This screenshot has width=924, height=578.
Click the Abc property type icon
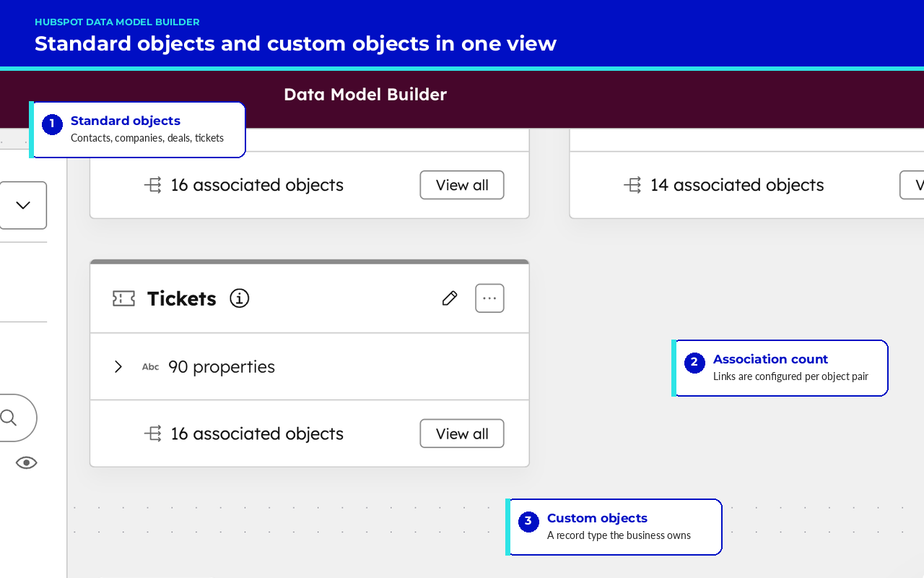click(150, 367)
